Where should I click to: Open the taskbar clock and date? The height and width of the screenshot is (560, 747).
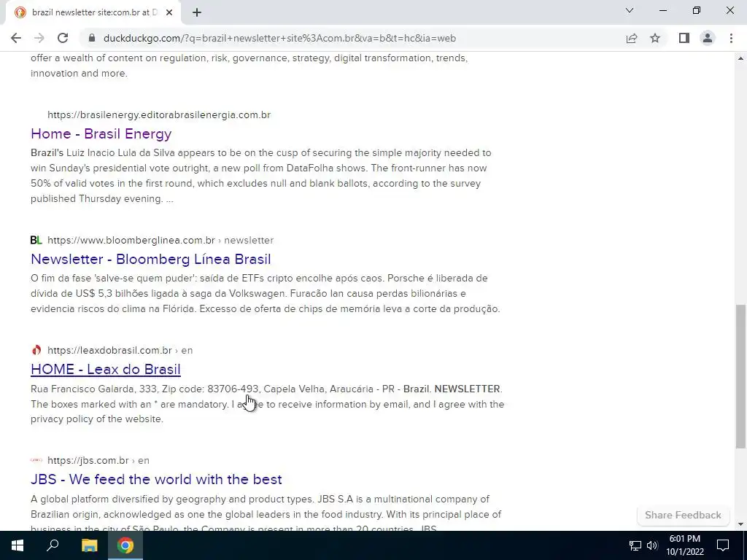click(x=684, y=545)
